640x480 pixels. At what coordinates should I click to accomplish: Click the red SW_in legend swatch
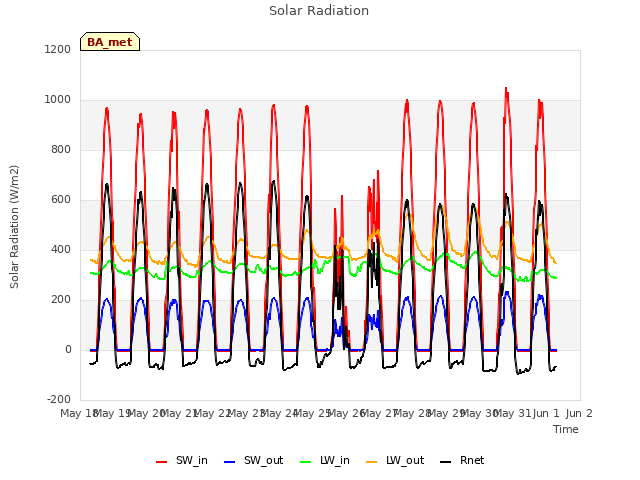click(162, 462)
